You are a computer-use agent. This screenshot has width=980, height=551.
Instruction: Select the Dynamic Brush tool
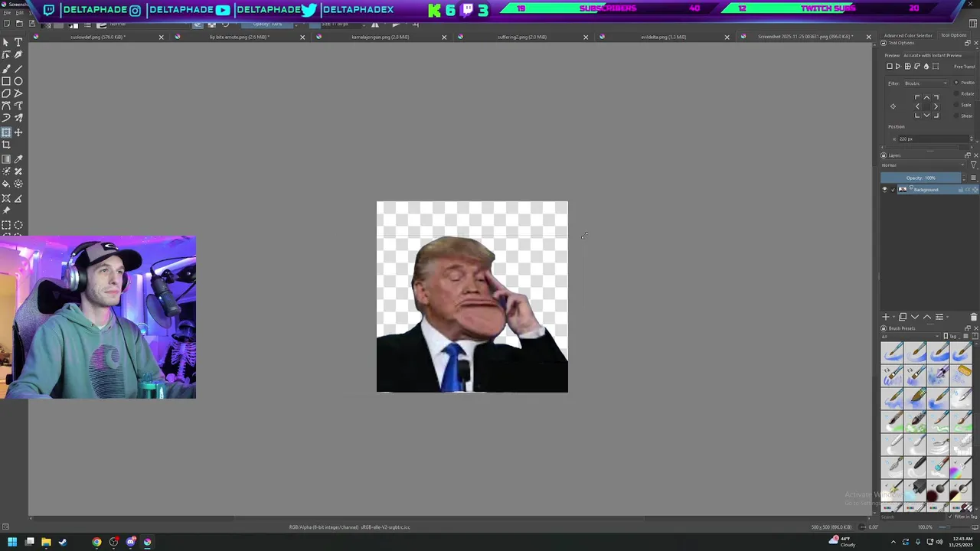coord(6,118)
